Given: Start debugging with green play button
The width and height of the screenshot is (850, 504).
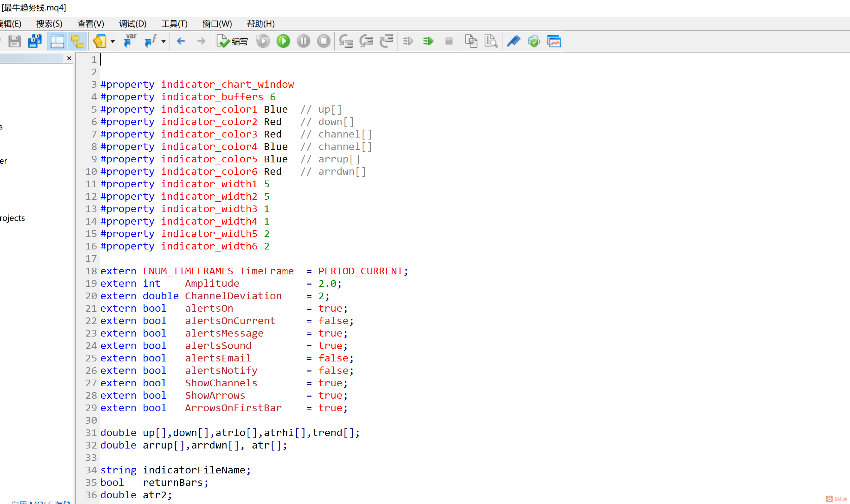Looking at the screenshot, I should [283, 41].
